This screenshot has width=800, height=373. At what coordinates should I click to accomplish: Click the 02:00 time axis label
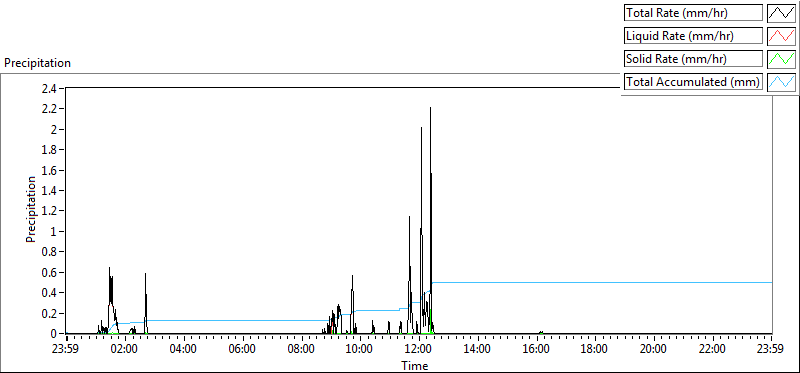coord(125,350)
